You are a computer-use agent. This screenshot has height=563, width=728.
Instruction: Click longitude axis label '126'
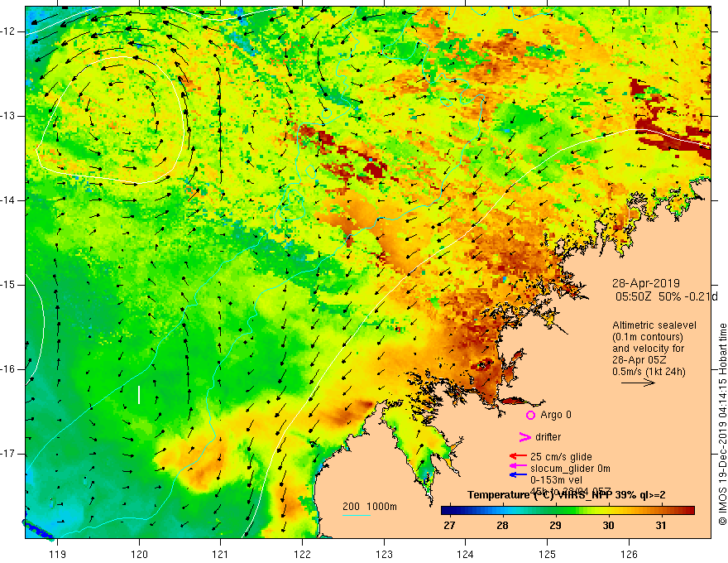629,554
